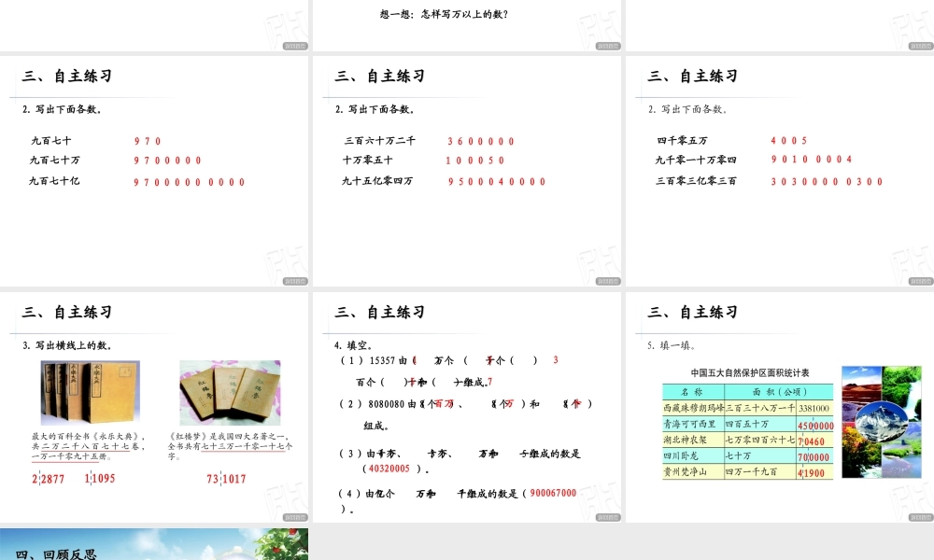Click the table value 41900
This screenshot has height=560, width=934.
pyautogui.click(x=812, y=473)
